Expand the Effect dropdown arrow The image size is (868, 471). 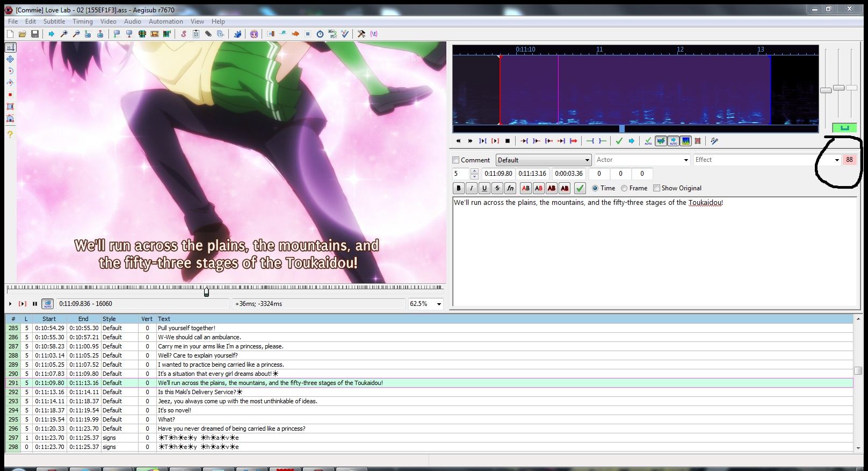837,160
